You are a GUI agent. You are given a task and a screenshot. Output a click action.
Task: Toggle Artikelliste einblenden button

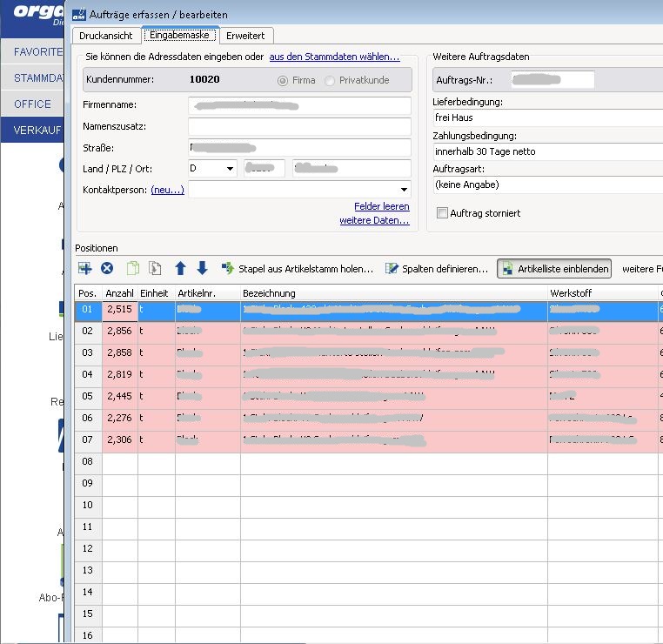click(554, 269)
